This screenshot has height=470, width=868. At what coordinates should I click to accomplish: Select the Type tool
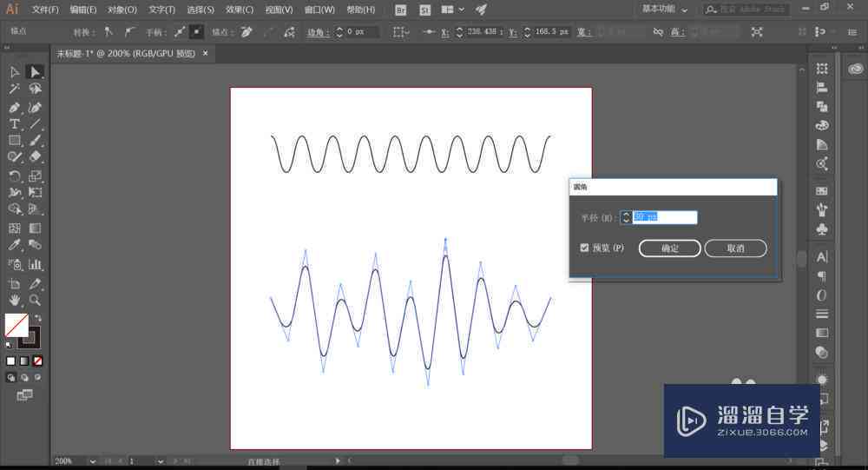tap(15, 124)
